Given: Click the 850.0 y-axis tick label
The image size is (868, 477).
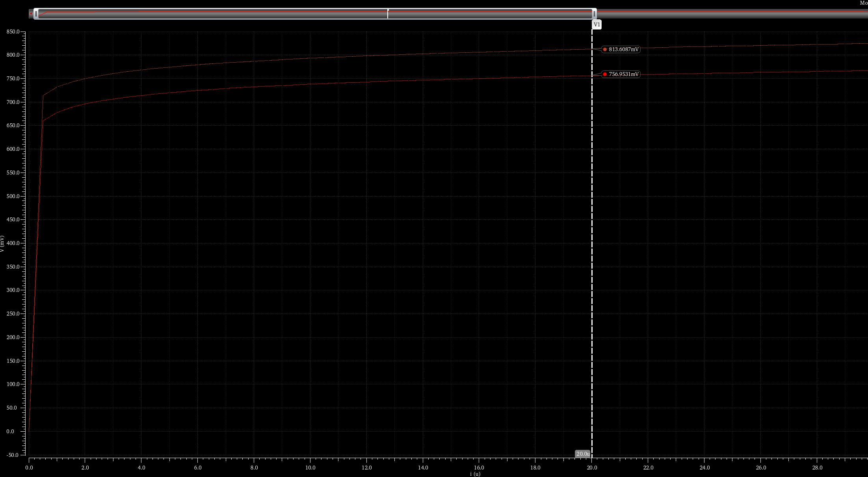Looking at the screenshot, I should [x=13, y=32].
